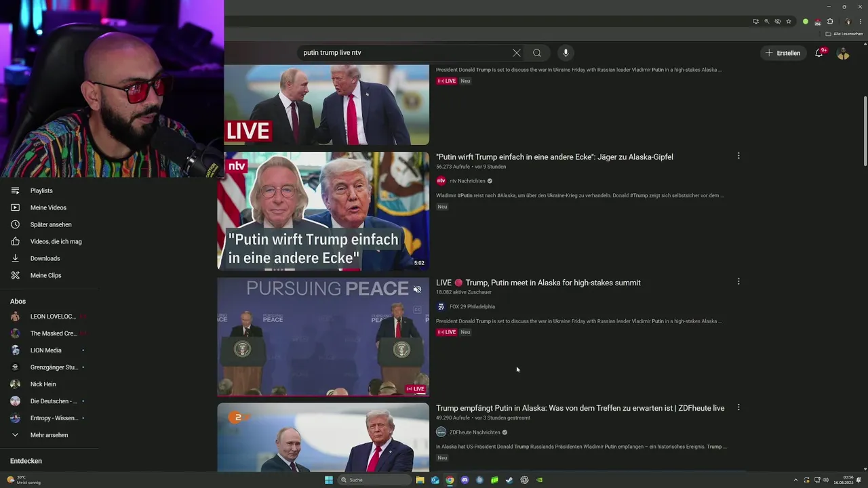This screenshot has width=868, height=488.
Task: Click the Abos sidebar heading
Action: (x=18, y=302)
